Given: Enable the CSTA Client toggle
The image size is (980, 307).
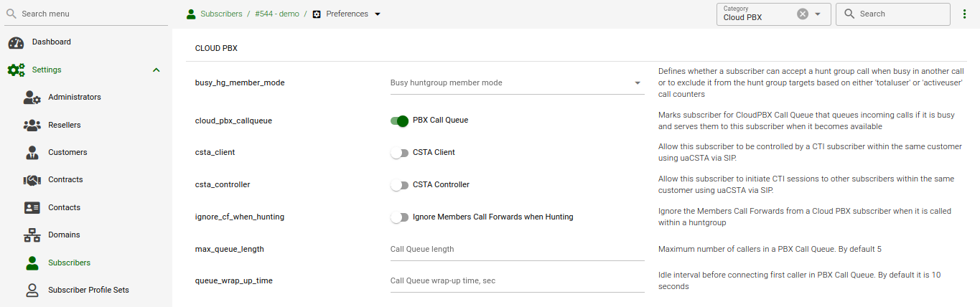Looking at the screenshot, I should (x=399, y=153).
